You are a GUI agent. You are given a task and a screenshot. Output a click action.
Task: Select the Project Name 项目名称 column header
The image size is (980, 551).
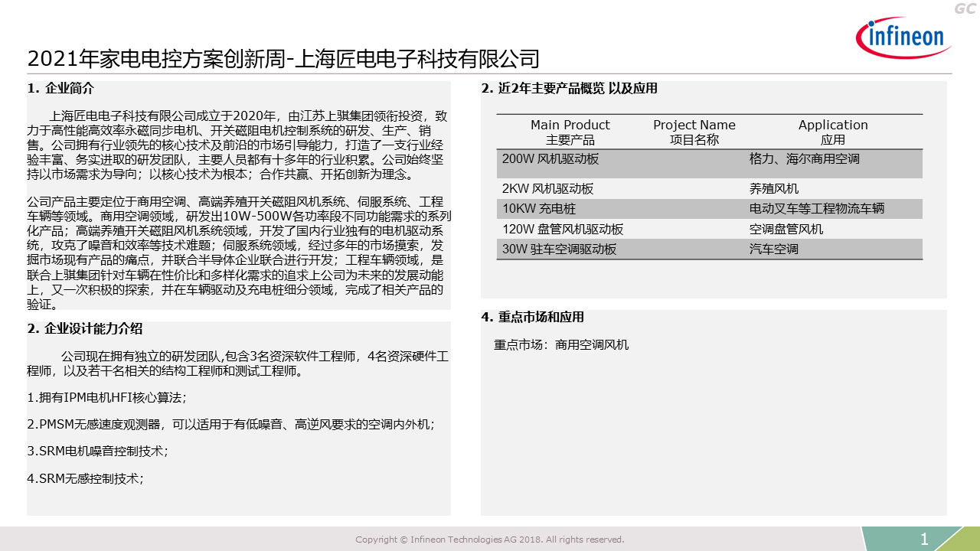pos(694,132)
